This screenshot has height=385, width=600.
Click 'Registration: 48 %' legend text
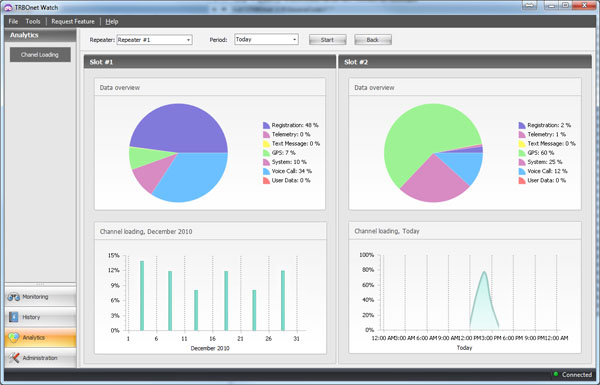295,125
